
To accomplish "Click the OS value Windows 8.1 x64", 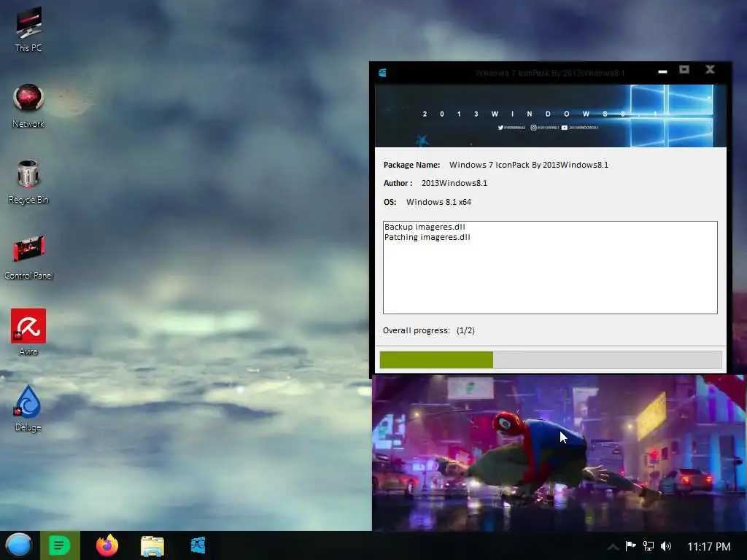I will coord(438,202).
